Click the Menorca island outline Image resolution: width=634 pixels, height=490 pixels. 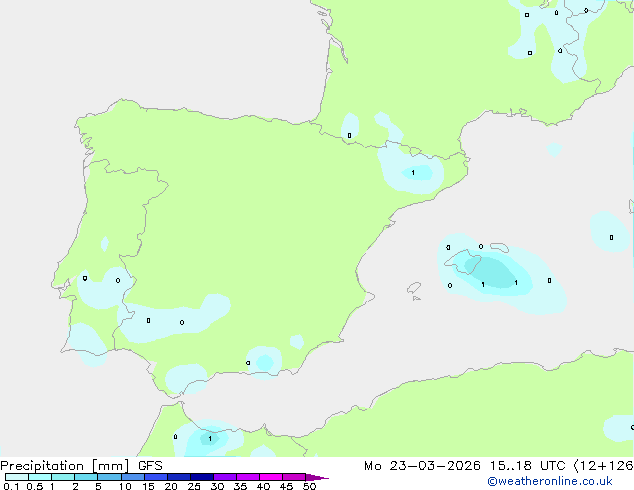pyautogui.click(x=500, y=247)
